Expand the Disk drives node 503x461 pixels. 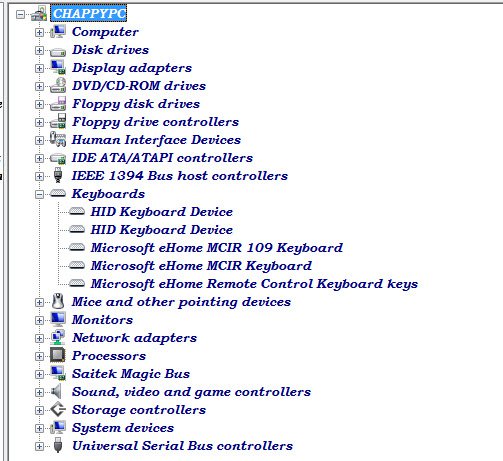pos(39,50)
